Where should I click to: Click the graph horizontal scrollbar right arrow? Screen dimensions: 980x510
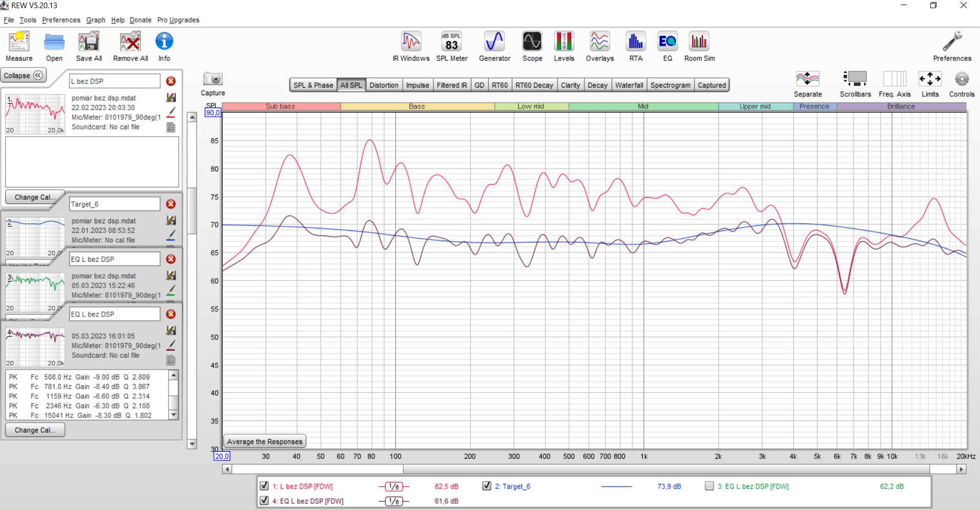point(962,469)
